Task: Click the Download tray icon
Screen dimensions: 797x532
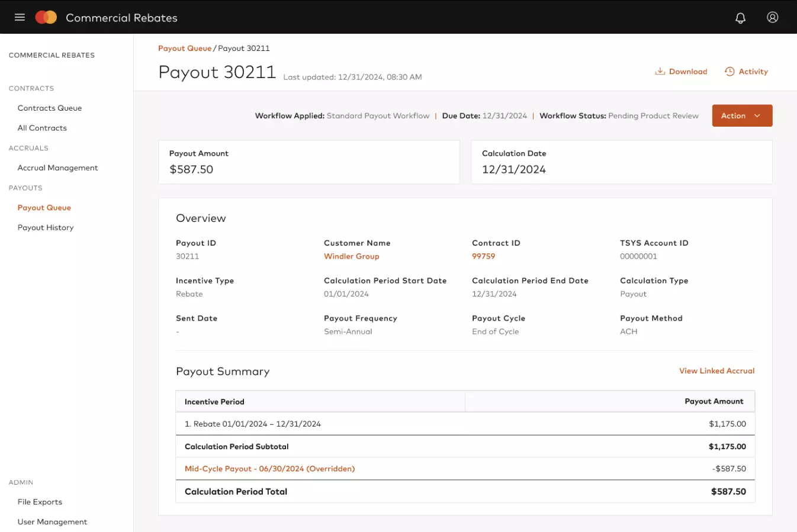Action: (660, 72)
